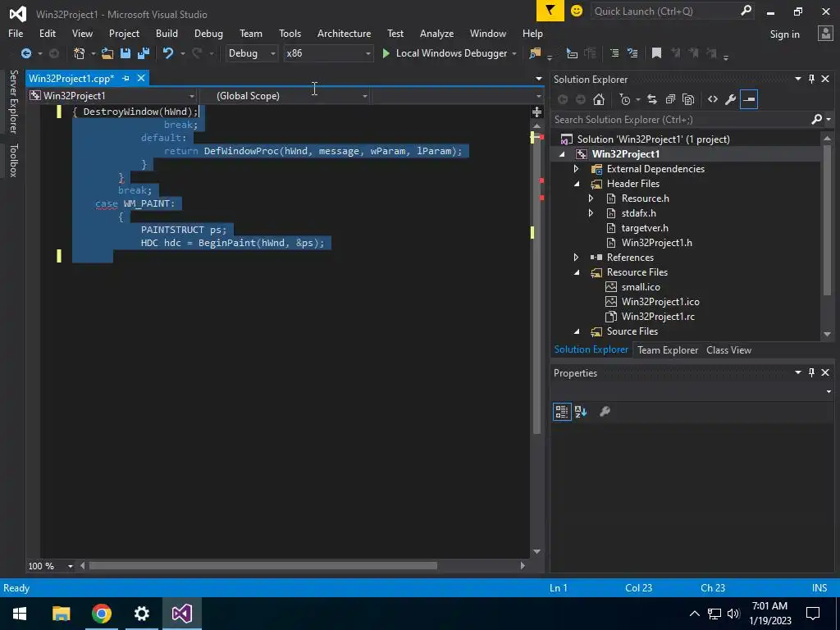
Task: Expand the External Dependencies node
Action: point(577,169)
